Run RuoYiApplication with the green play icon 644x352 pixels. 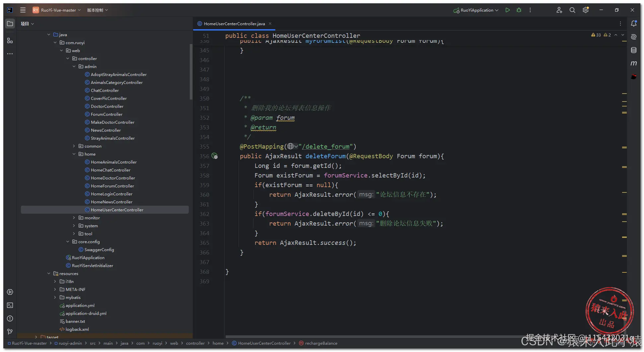click(x=507, y=10)
